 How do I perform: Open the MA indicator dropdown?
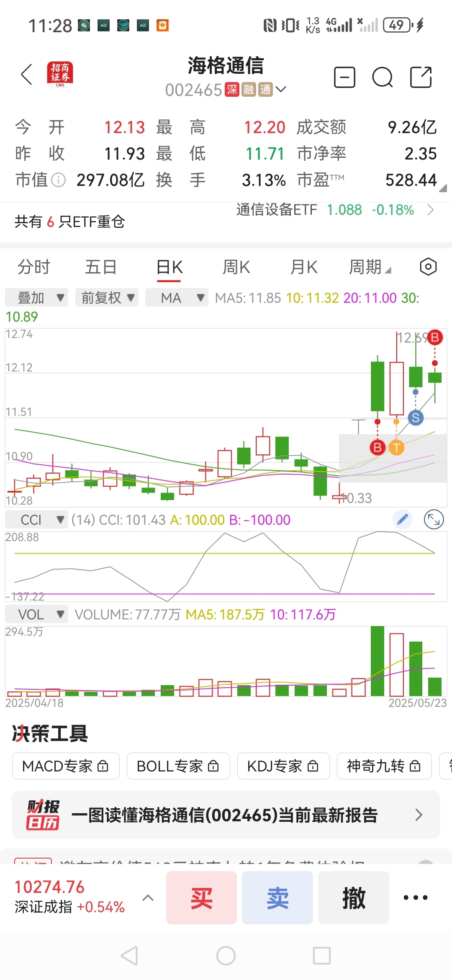point(177,298)
